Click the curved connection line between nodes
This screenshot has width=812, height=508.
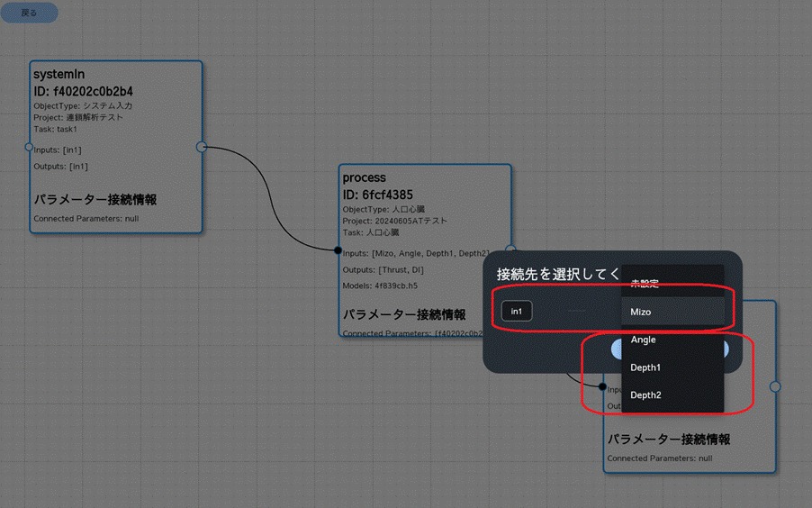click(x=270, y=194)
